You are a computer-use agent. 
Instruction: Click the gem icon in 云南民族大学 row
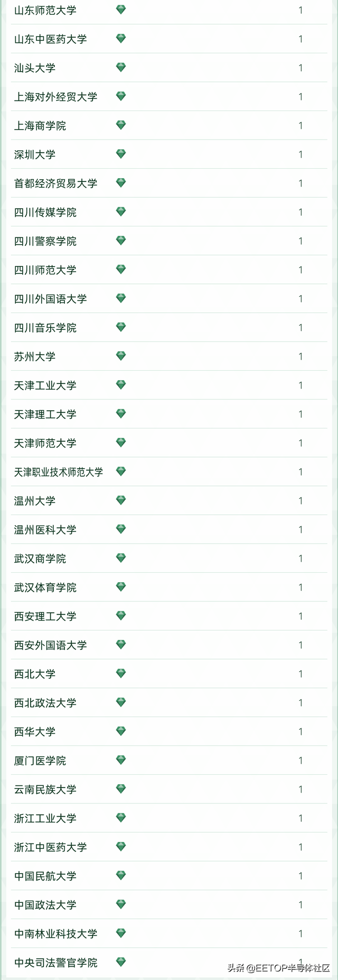coord(121,789)
